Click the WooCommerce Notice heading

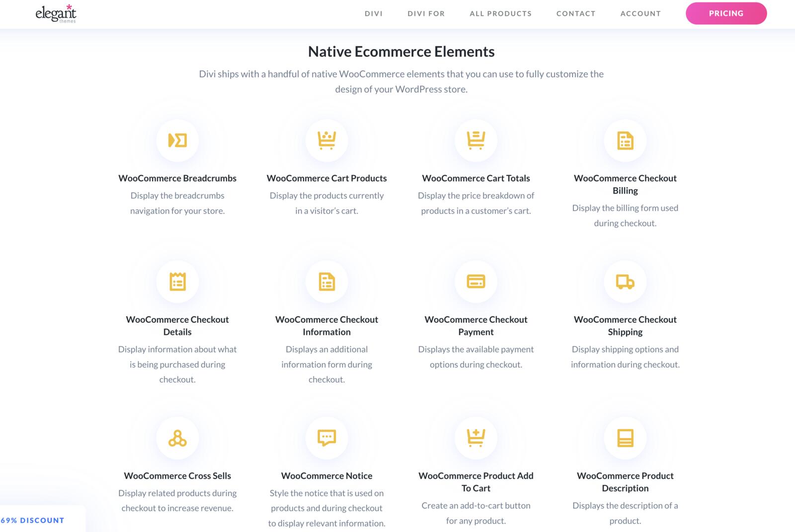click(x=326, y=476)
